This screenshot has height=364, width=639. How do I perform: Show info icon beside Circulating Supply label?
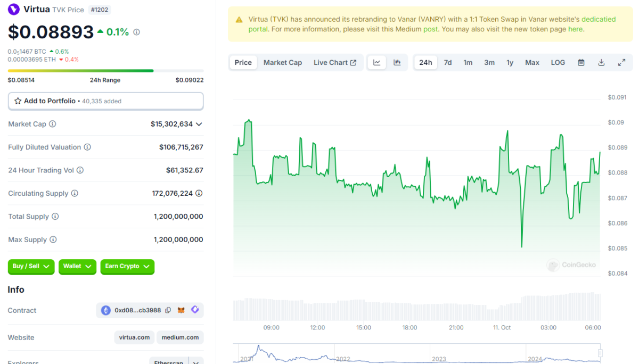(x=75, y=193)
